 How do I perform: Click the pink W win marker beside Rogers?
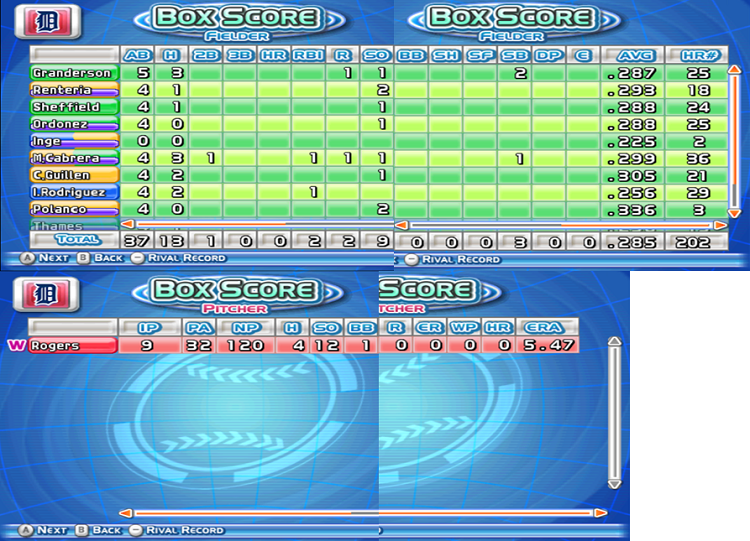coord(17,345)
